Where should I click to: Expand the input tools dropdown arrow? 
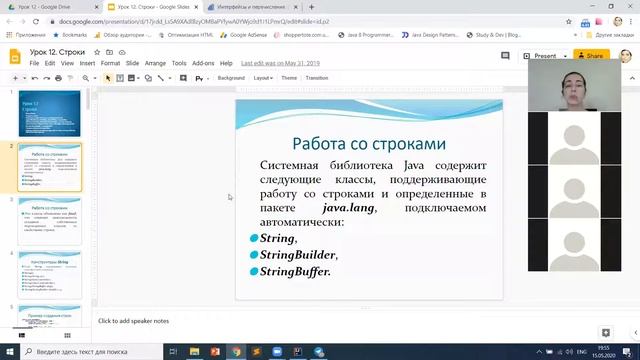(208, 78)
